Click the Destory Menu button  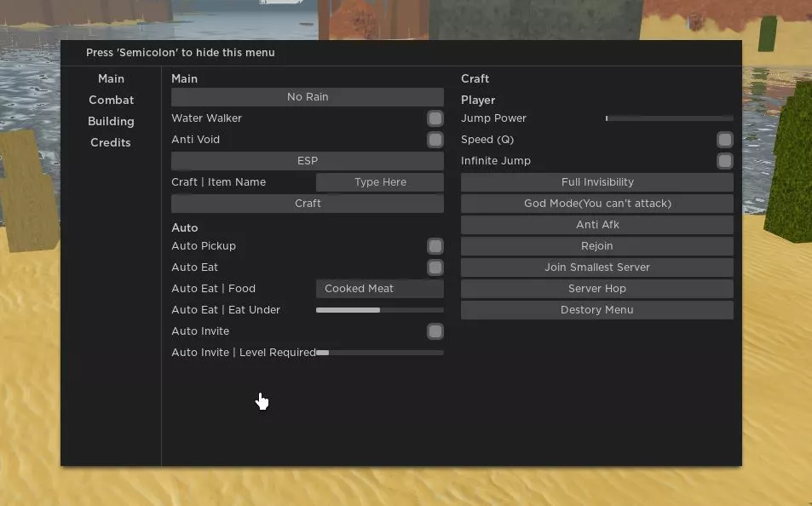tap(597, 310)
